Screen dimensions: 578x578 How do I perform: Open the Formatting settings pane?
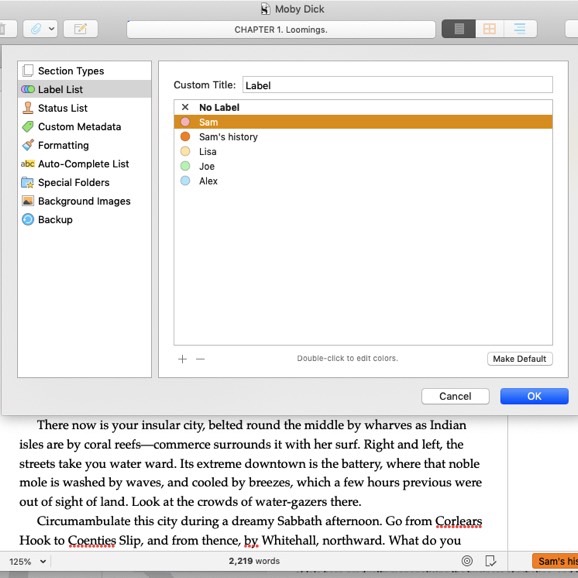tap(84, 145)
